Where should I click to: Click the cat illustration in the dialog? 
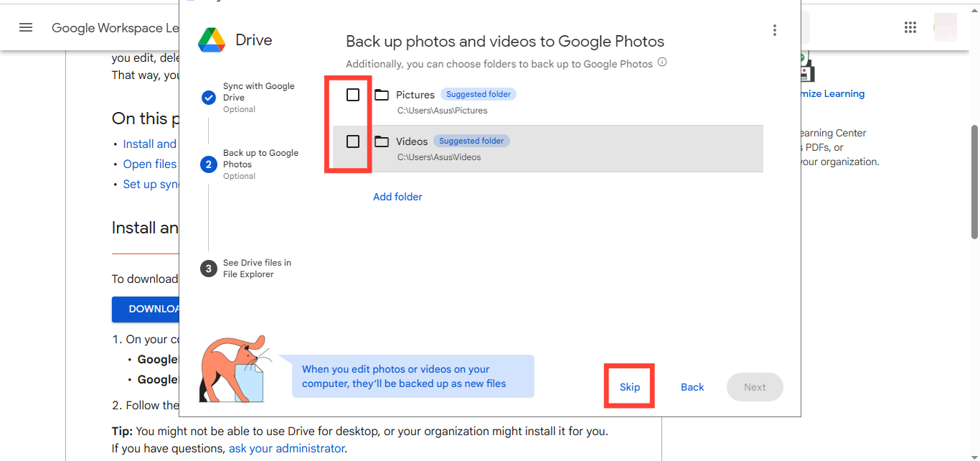(235, 368)
